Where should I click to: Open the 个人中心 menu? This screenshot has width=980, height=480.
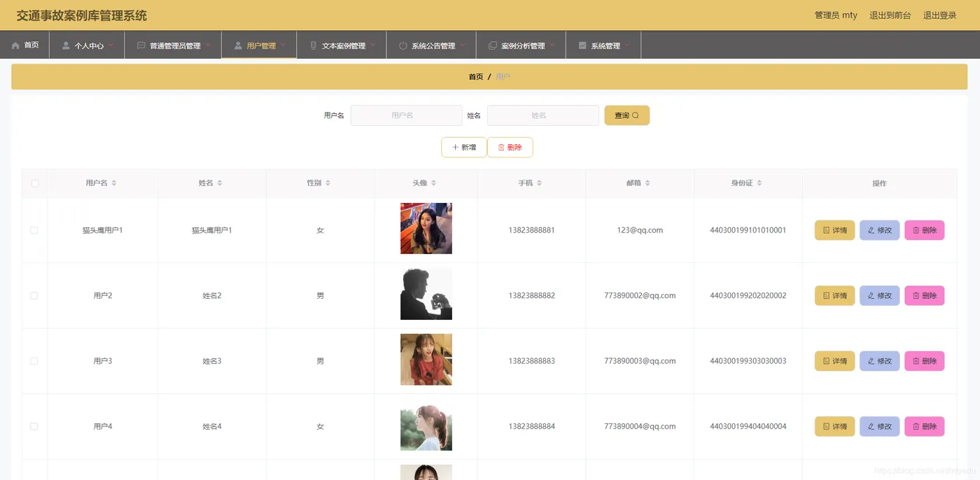coord(87,45)
